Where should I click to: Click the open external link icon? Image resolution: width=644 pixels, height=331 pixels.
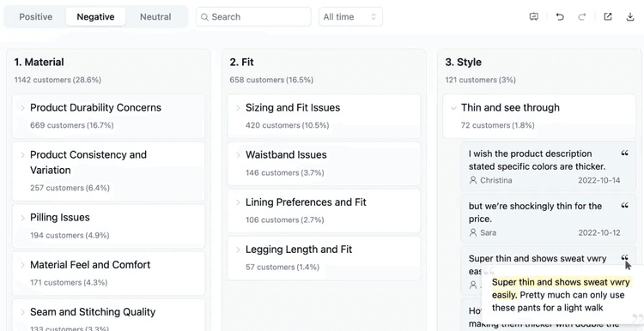tap(608, 17)
